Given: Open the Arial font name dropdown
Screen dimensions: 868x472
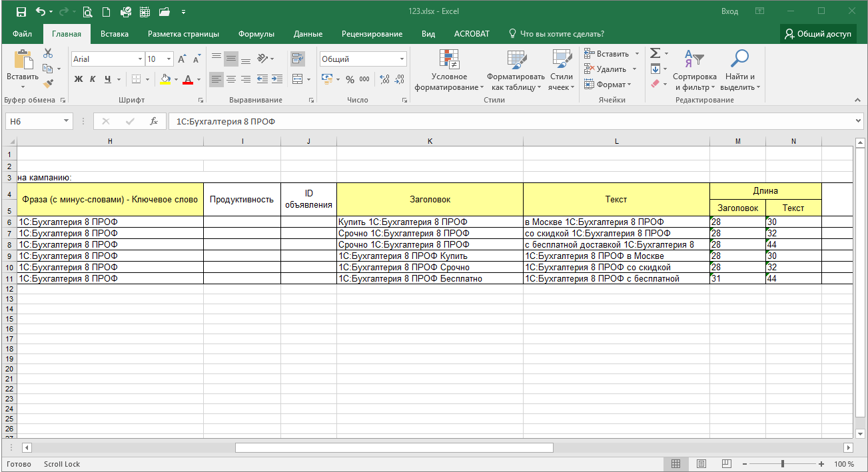Looking at the screenshot, I should 140,59.
